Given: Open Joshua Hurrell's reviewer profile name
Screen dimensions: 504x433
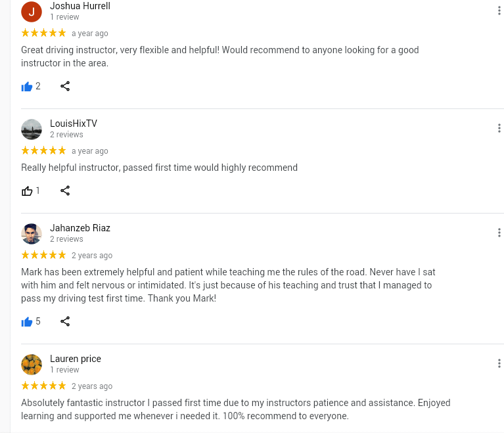Looking at the screenshot, I should pos(80,6).
